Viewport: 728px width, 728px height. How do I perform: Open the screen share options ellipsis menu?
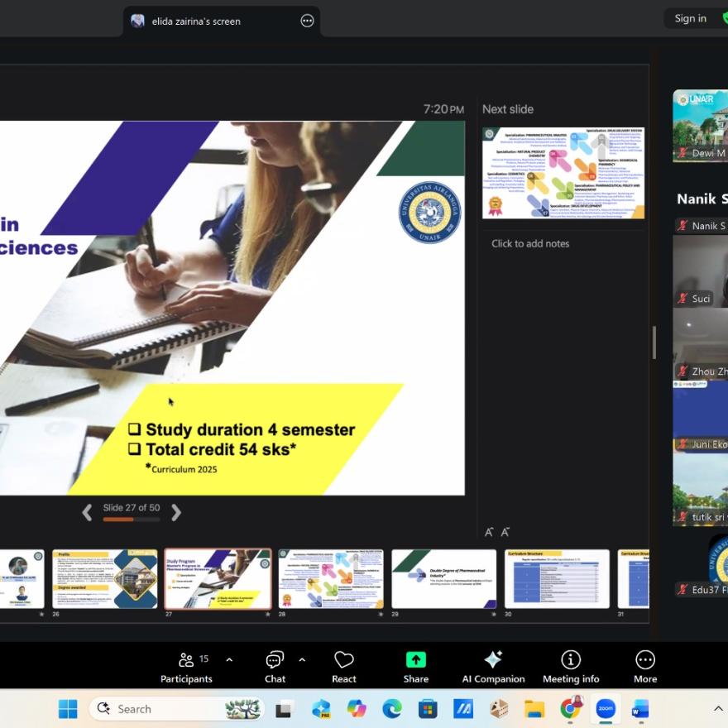pyautogui.click(x=307, y=21)
